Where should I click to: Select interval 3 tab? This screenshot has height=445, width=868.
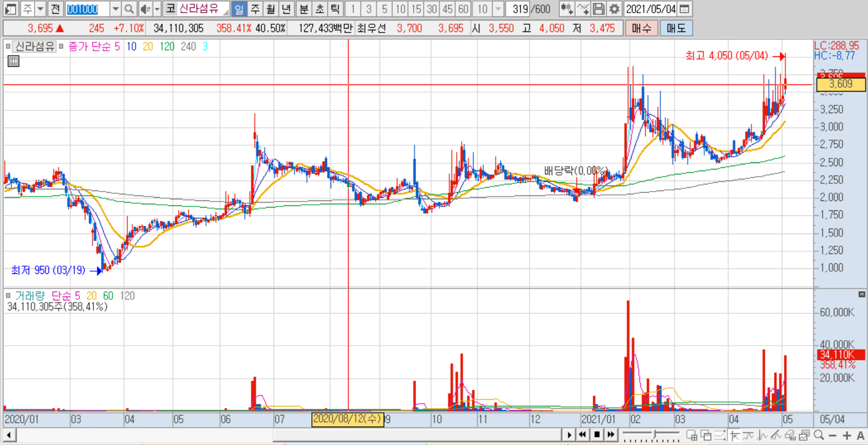pyautogui.click(x=369, y=9)
